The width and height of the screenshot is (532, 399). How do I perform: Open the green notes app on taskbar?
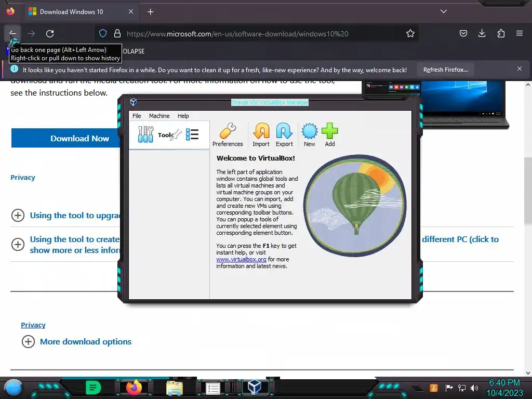(94, 387)
